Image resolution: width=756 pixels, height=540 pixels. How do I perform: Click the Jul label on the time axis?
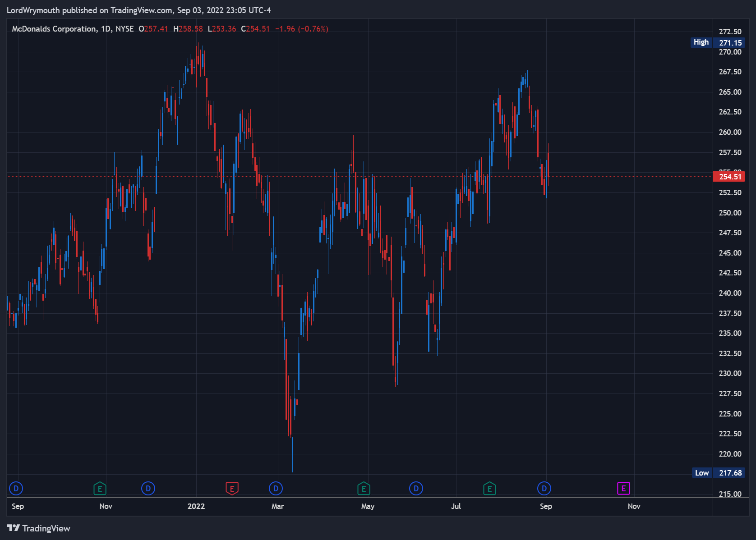(456, 506)
